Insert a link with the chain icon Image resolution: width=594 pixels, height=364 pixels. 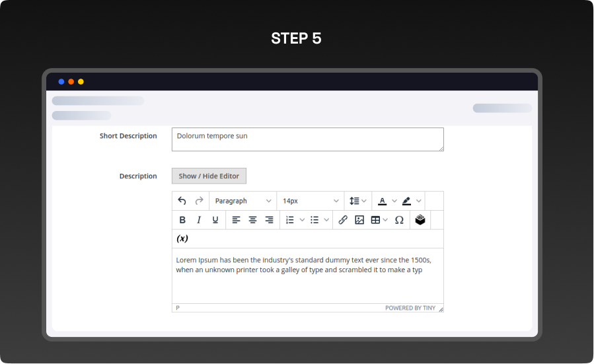pos(343,220)
